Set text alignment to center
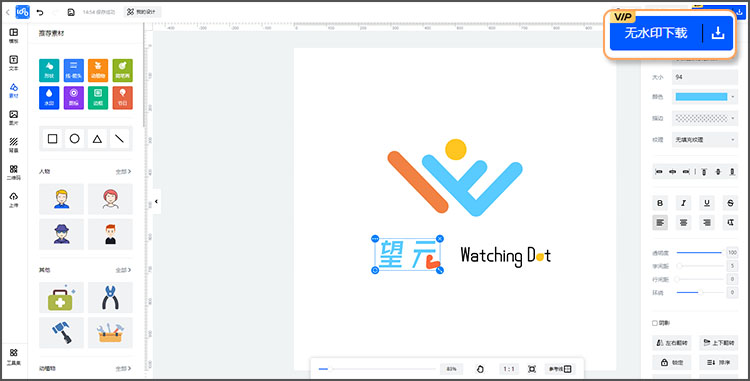The width and height of the screenshot is (750, 381). pos(684,222)
